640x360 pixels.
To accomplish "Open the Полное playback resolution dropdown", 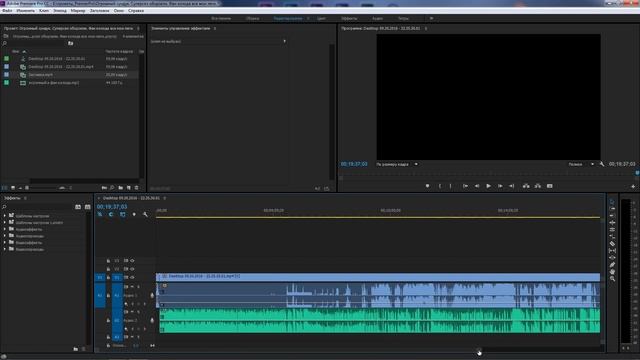I will 581,164.
